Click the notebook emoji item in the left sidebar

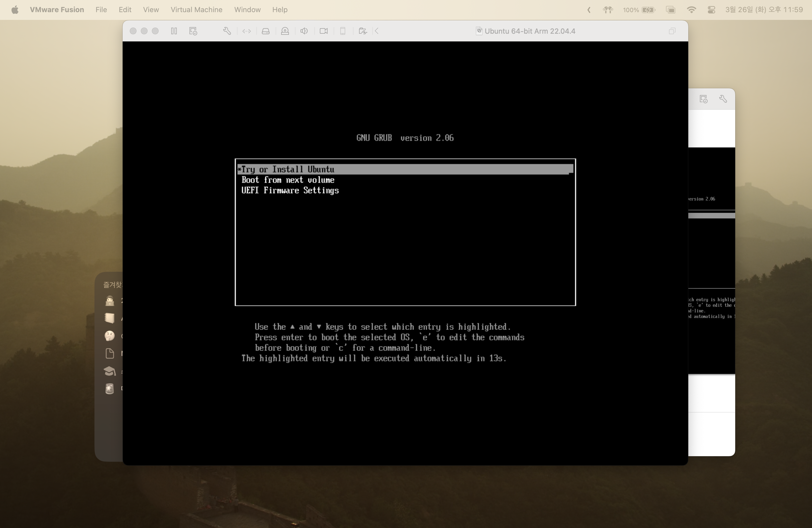(x=110, y=318)
